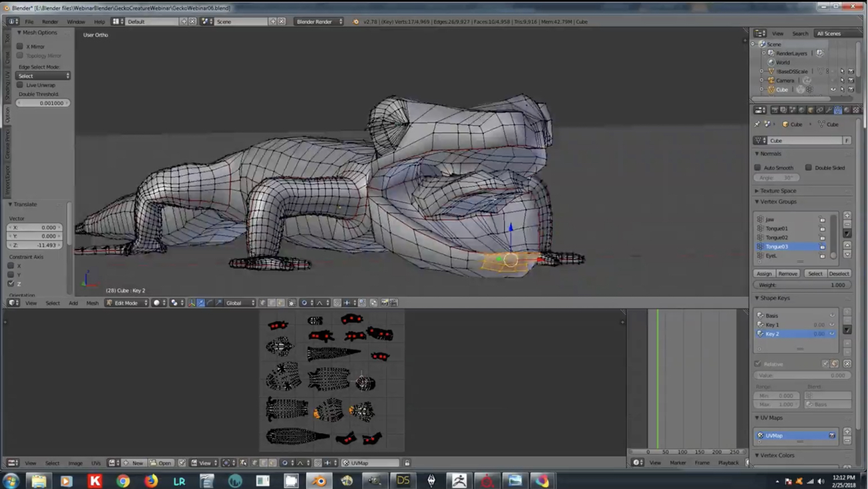Screen dimensions: 868x489
Task: Collapse the UV Maps panel
Action: pyautogui.click(x=769, y=418)
